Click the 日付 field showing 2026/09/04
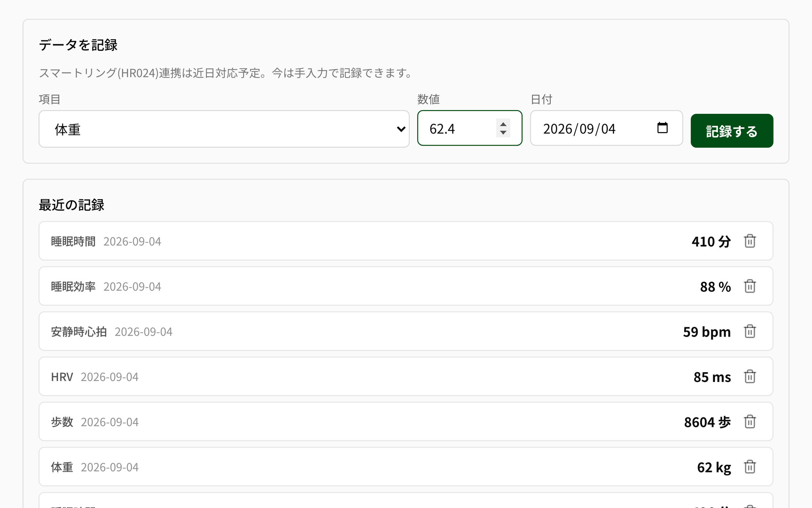 click(606, 128)
